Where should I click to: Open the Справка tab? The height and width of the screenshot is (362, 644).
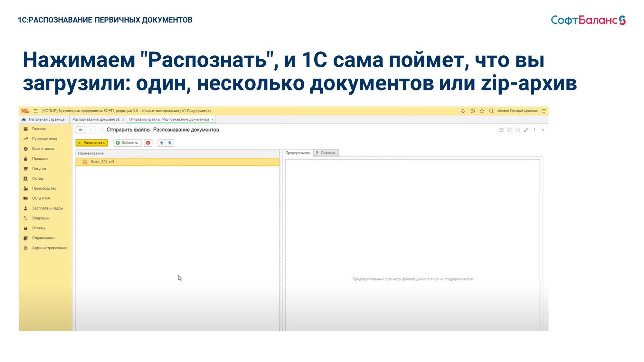tap(326, 153)
